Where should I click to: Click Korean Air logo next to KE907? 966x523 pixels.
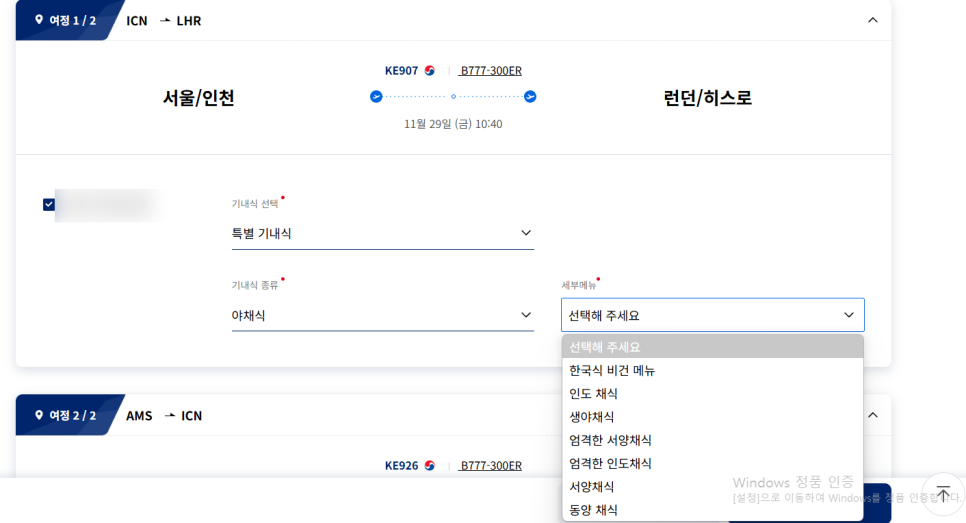(430, 71)
